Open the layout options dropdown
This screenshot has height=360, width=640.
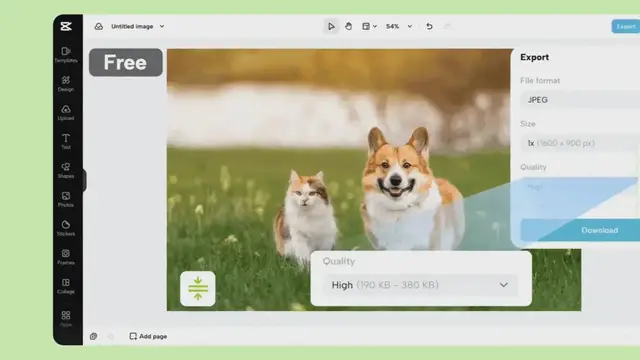369,26
